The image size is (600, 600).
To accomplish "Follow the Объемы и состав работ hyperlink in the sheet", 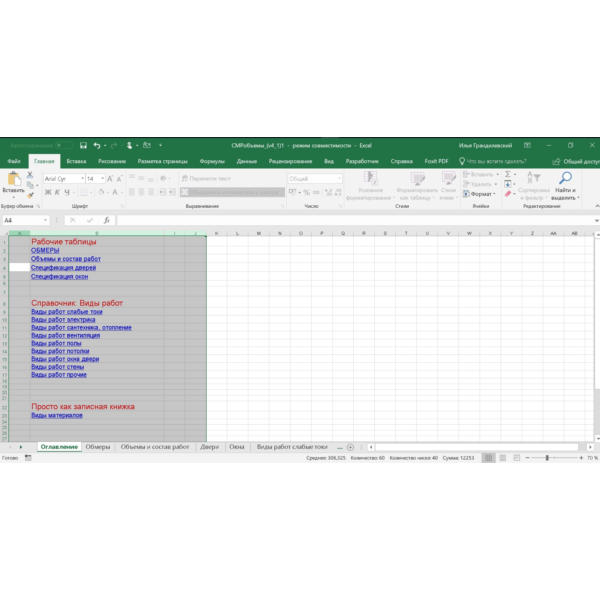I will (66, 259).
